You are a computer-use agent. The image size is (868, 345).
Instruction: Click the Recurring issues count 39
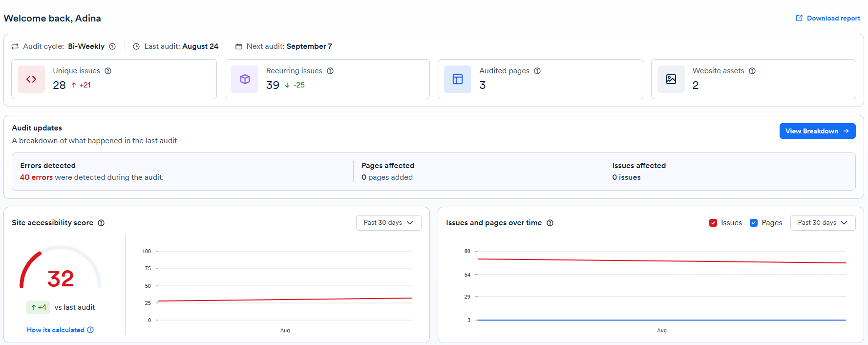(x=273, y=86)
